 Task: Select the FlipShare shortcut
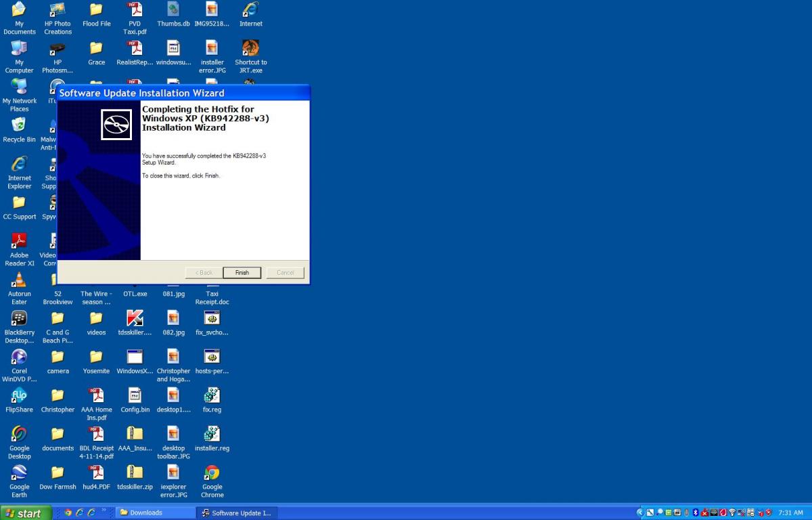[x=20, y=401]
